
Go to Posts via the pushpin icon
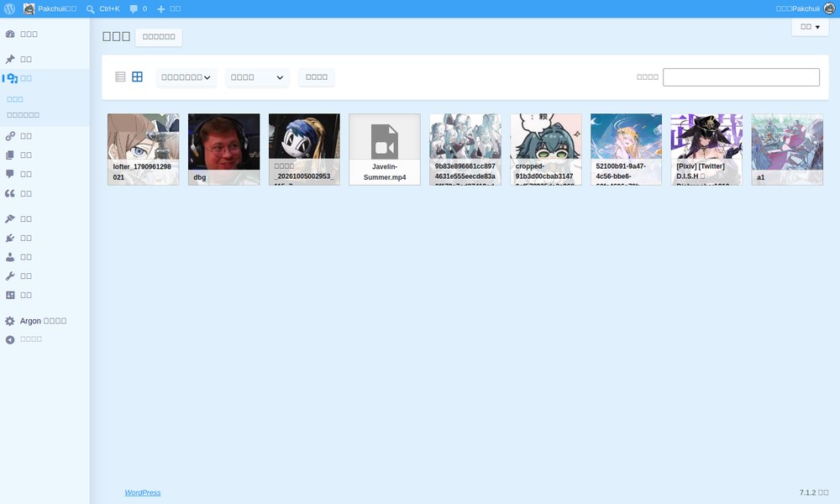point(10,59)
